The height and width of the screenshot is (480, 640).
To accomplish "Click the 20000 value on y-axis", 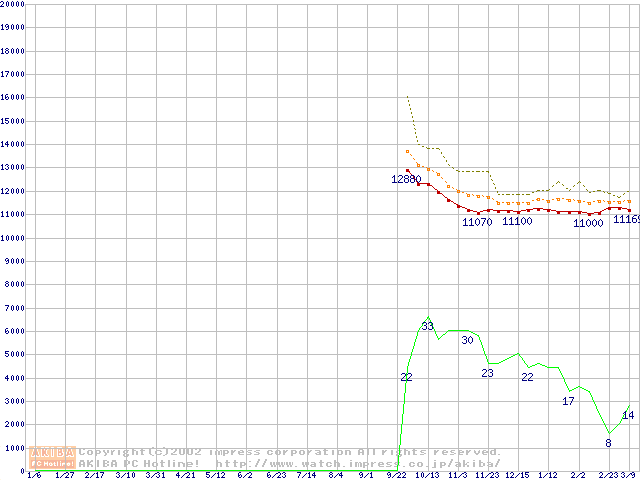I will click(x=12, y=4).
